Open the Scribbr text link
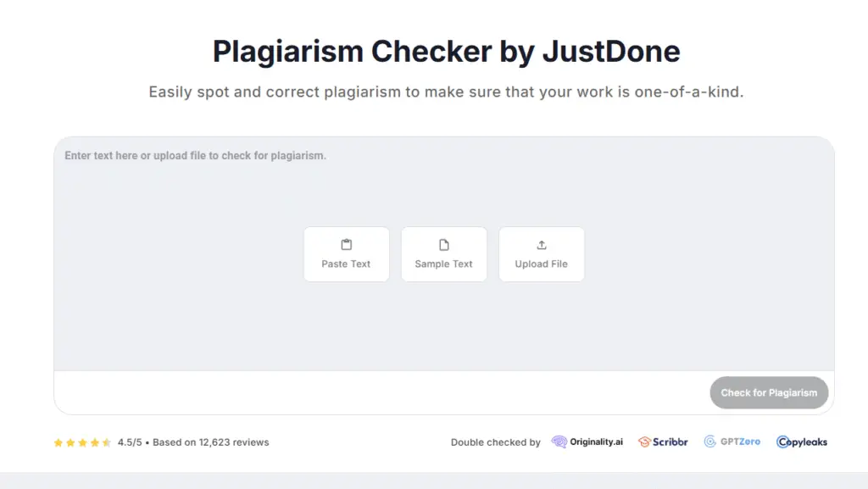Screen dimensions: 868x489 (x=670, y=442)
